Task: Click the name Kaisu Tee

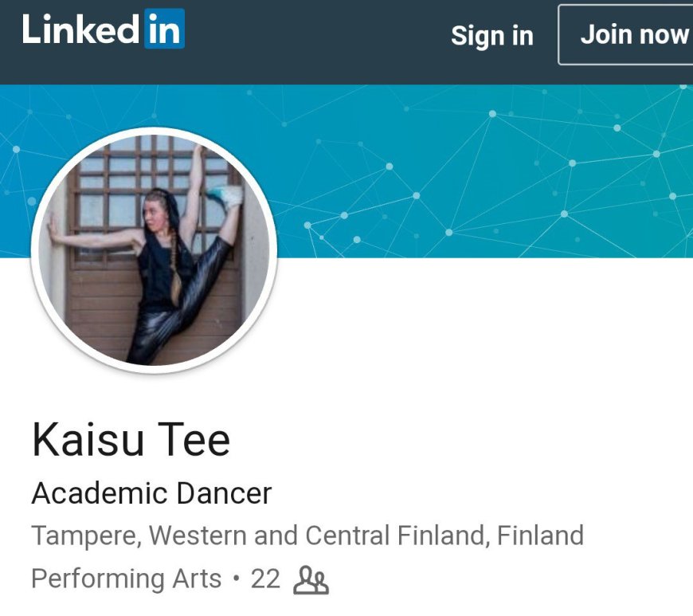Action: (x=131, y=440)
